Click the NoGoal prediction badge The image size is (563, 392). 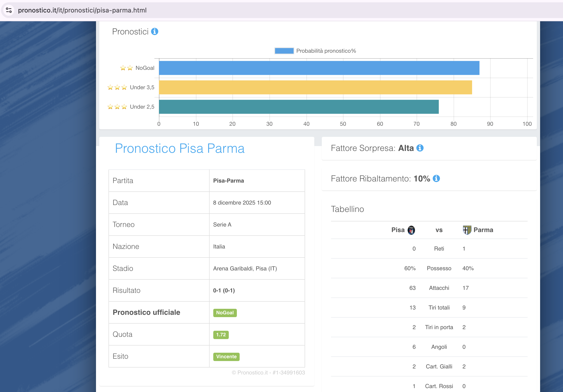225,313
